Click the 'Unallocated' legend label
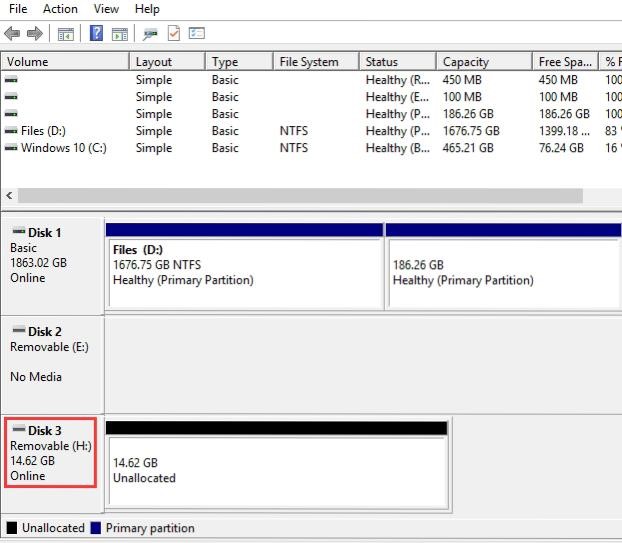Screen dimensions: 622x543 click(53, 528)
